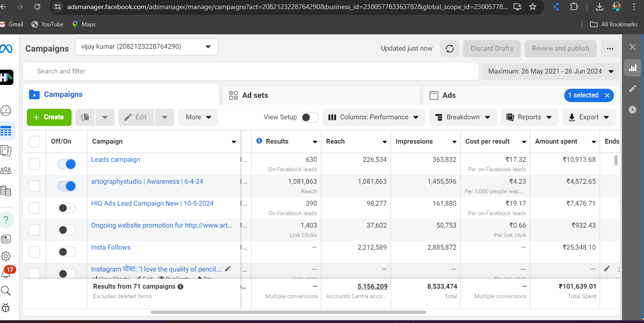Enable the Insta Follows campaign toggle
Image resolution: width=644 pixels, height=323 pixels.
(x=67, y=252)
